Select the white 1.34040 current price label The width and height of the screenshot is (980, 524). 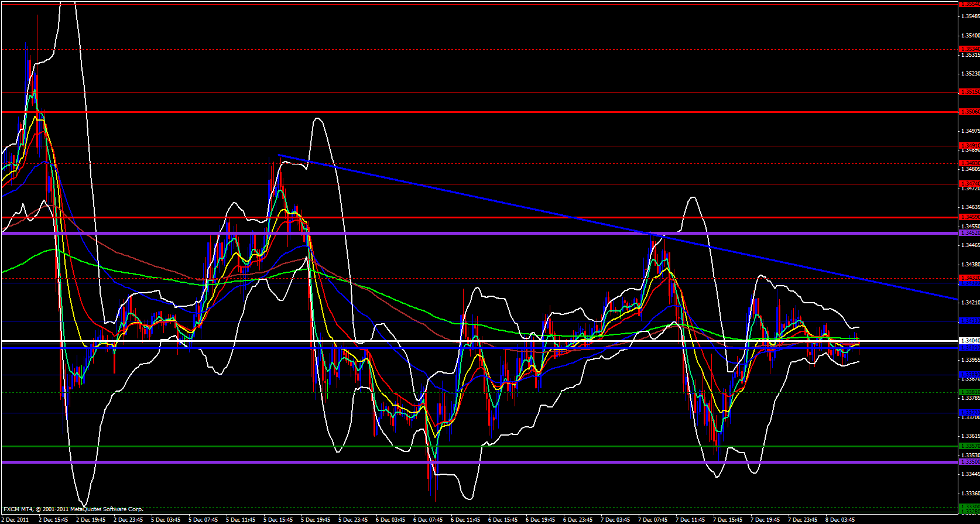pyautogui.click(x=969, y=340)
